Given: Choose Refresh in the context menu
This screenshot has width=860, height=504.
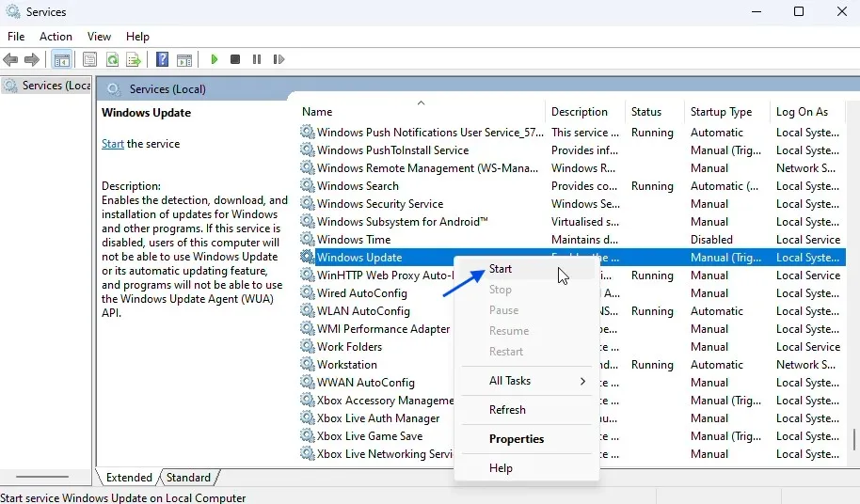Looking at the screenshot, I should [x=527, y=410].
